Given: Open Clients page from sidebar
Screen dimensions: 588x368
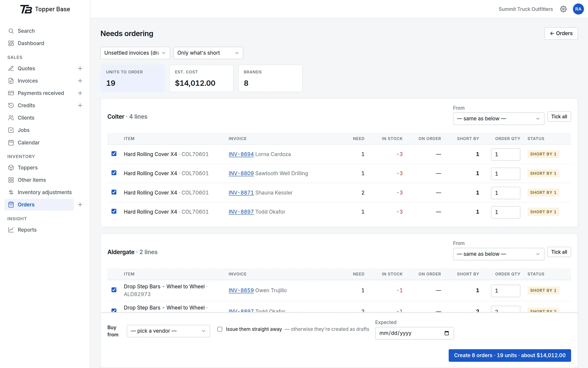Looking at the screenshot, I should pyautogui.click(x=26, y=118).
